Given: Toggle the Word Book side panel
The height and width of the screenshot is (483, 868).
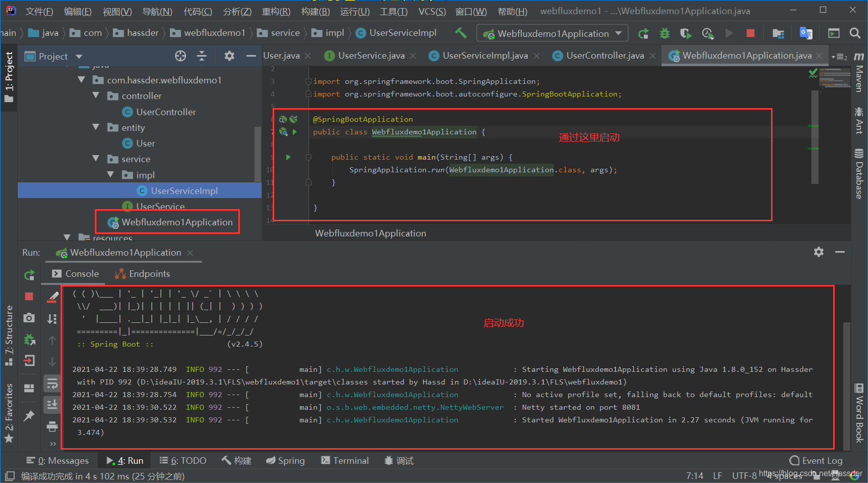Looking at the screenshot, I should click(x=859, y=413).
